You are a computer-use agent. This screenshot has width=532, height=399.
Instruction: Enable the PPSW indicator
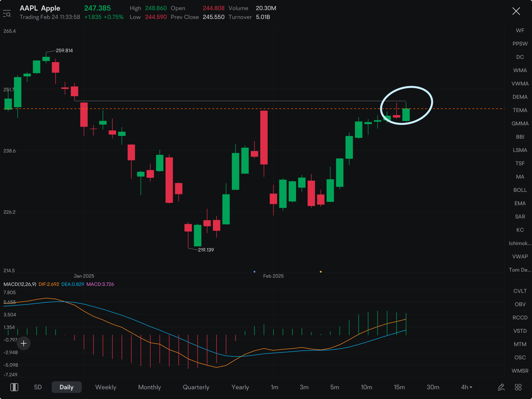(520, 44)
